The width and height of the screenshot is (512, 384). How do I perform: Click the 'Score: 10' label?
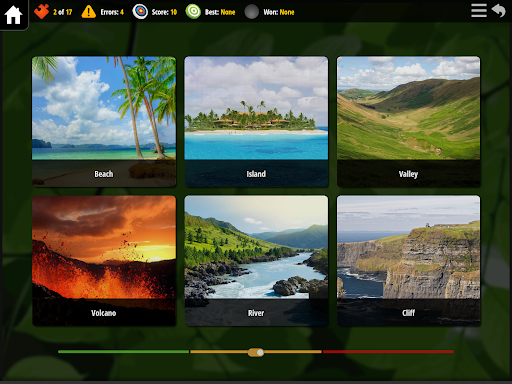(x=164, y=12)
